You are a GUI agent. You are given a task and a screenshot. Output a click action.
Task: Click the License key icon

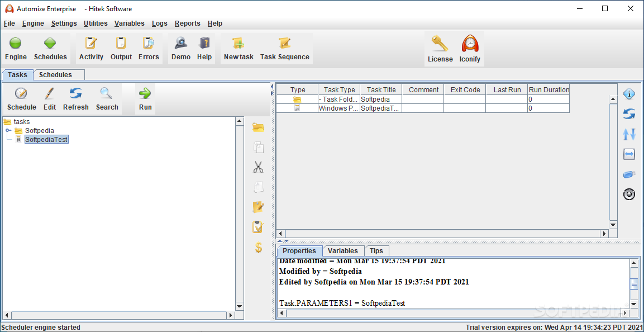pyautogui.click(x=440, y=49)
